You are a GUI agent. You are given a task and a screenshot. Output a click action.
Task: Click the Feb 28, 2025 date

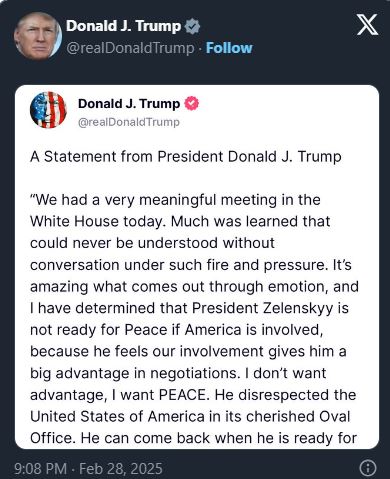click(121, 468)
